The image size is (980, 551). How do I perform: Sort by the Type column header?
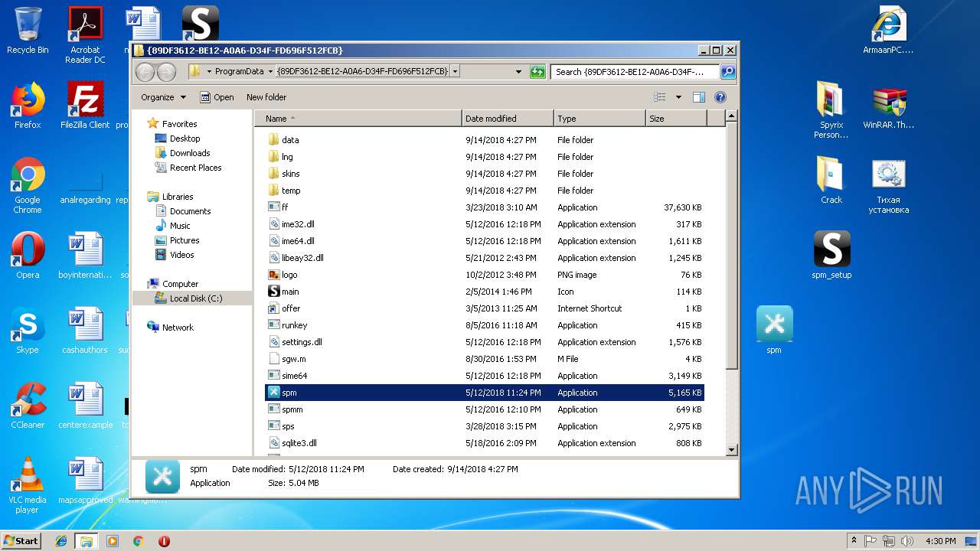[x=599, y=119]
